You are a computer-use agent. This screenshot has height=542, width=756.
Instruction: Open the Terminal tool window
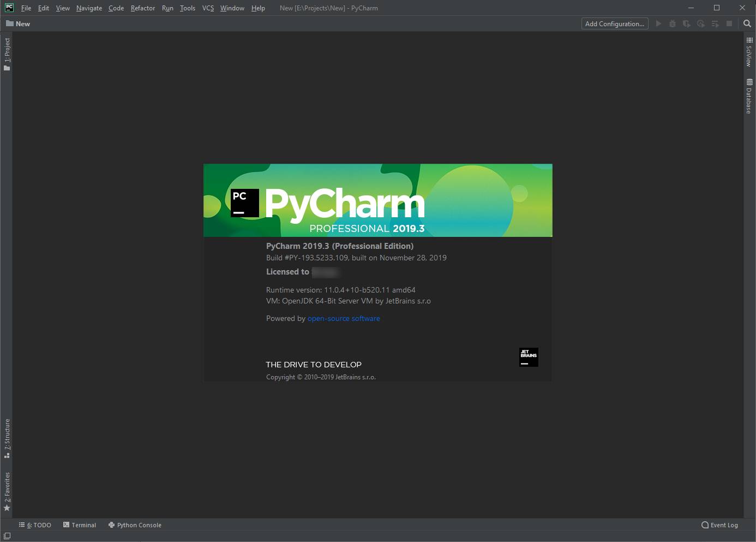(80, 525)
